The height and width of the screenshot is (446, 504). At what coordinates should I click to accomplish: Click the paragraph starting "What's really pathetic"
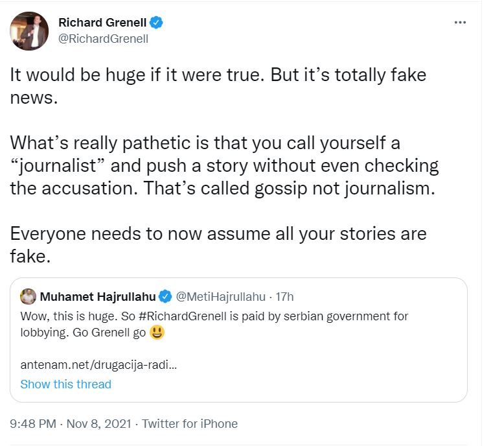coord(224,166)
